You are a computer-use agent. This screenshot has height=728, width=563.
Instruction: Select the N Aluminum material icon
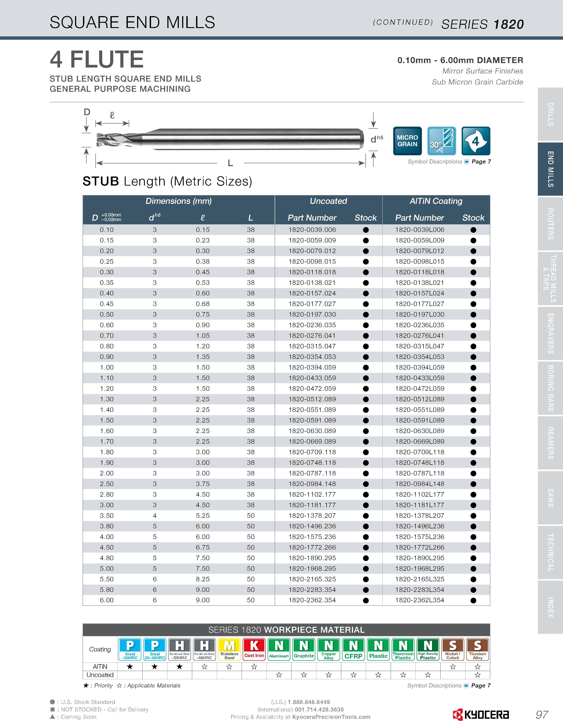279,649
